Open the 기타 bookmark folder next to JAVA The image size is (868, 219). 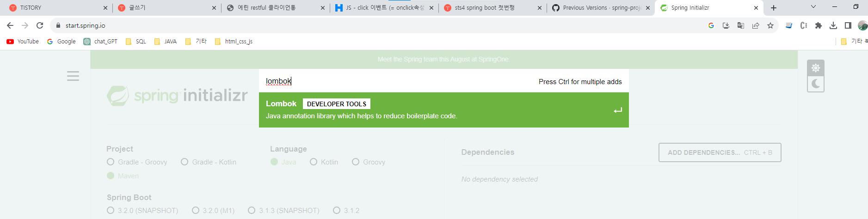coord(196,42)
